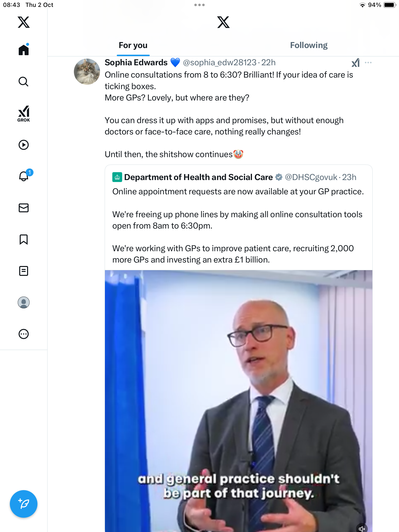Open the Home feed icon

pos(24,50)
